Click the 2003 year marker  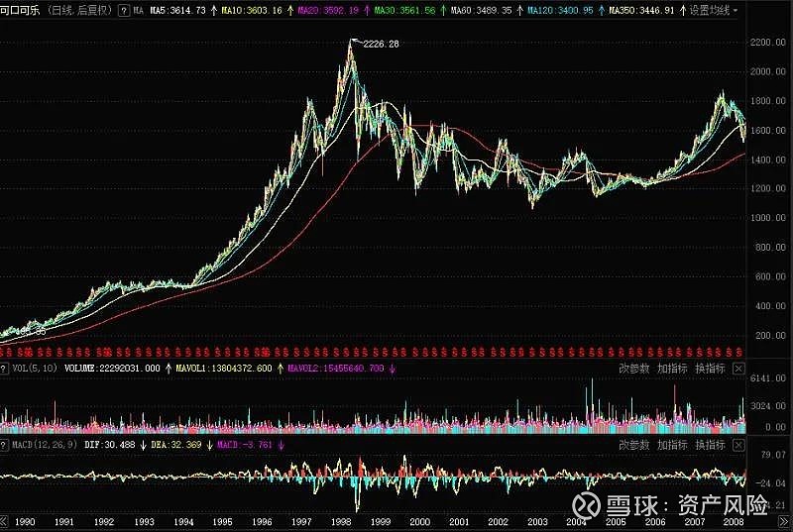point(537,522)
